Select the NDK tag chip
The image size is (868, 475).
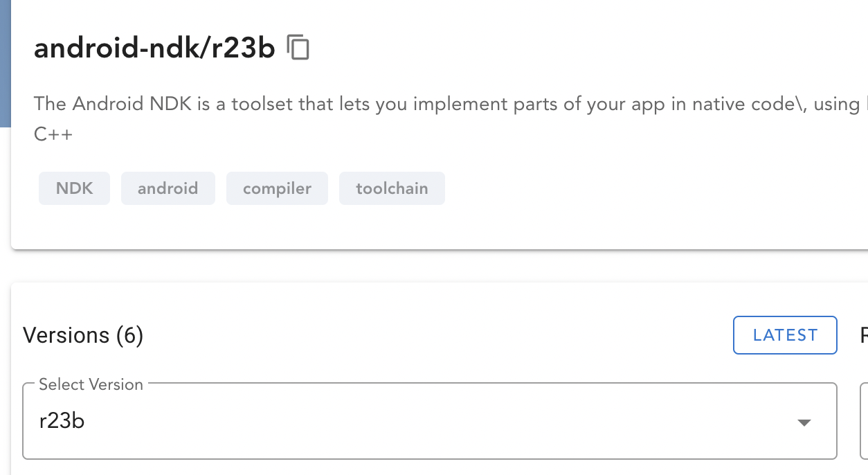74,188
